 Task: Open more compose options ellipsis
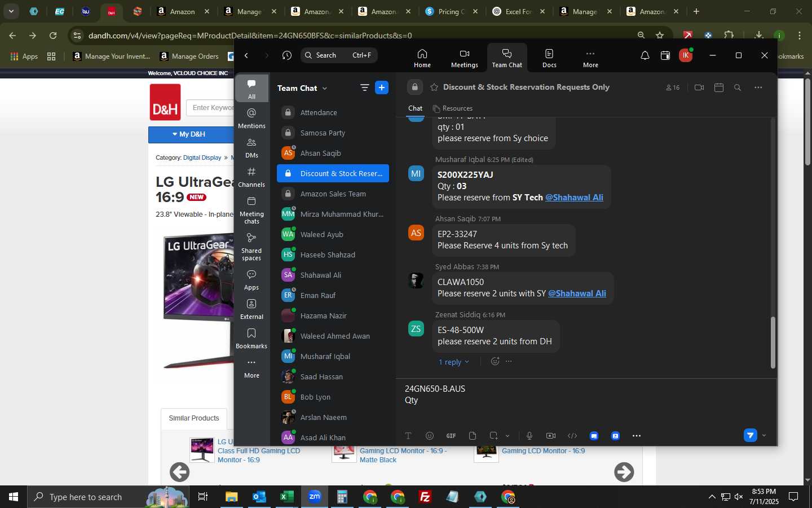(x=637, y=436)
